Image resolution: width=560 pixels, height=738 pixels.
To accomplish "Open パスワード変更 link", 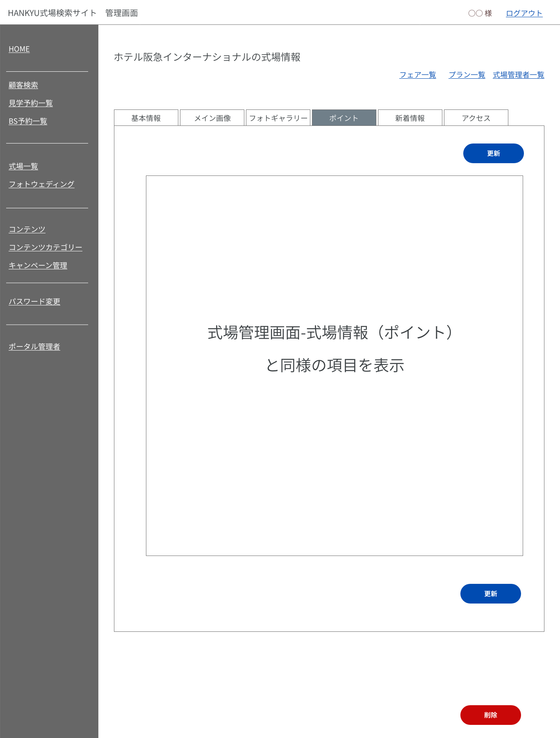I will tap(34, 302).
